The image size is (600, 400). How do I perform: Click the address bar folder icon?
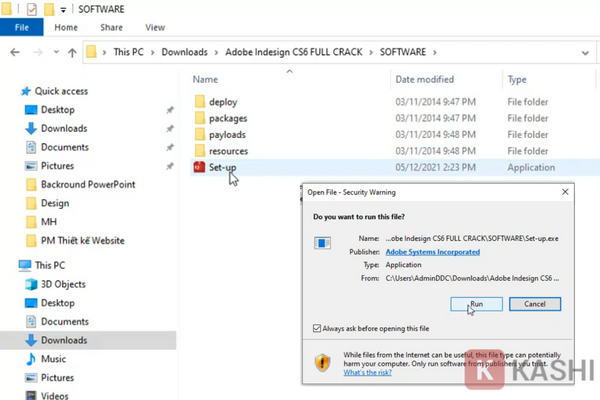tap(91, 52)
